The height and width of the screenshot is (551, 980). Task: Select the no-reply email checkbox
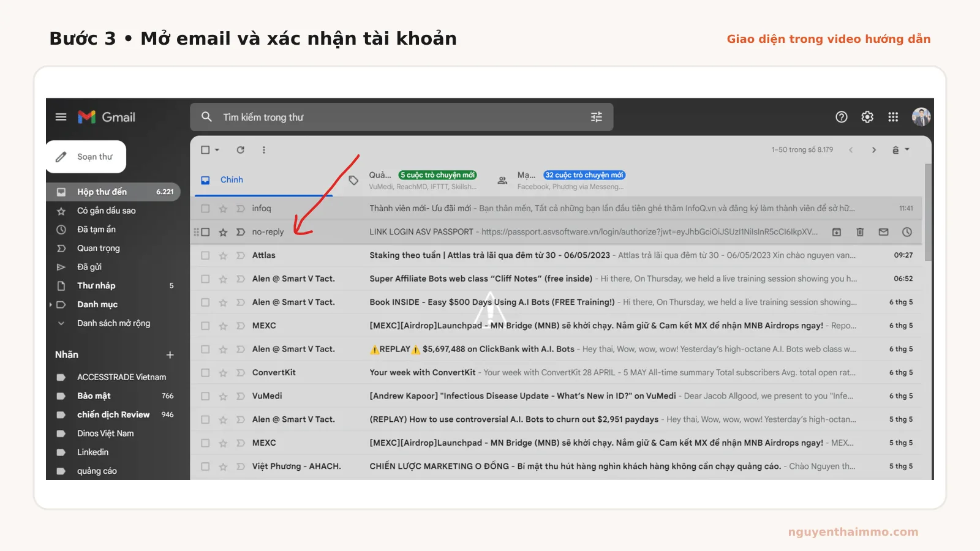[x=205, y=232]
